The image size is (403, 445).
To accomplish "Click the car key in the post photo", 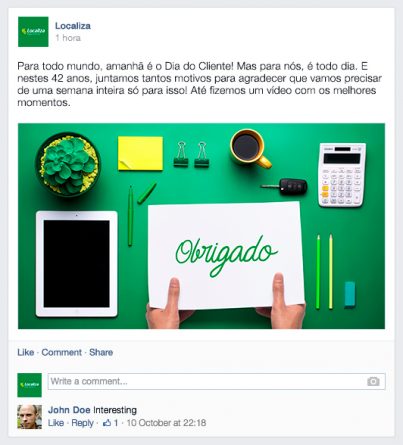I will click(x=285, y=187).
